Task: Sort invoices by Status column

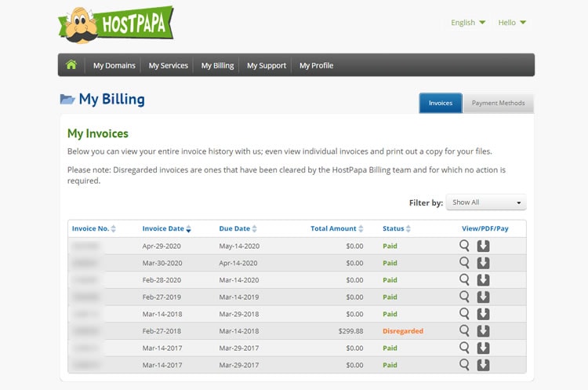Action: (x=397, y=228)
